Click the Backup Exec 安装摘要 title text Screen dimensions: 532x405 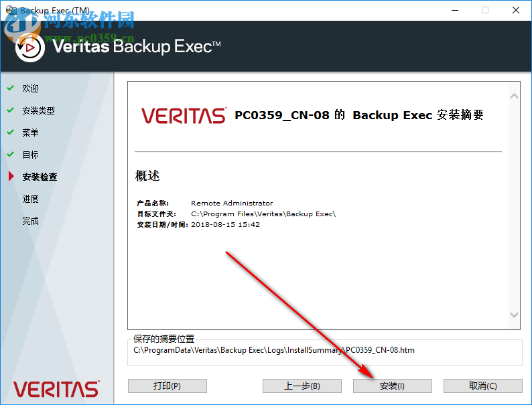[x=418, y=115]
